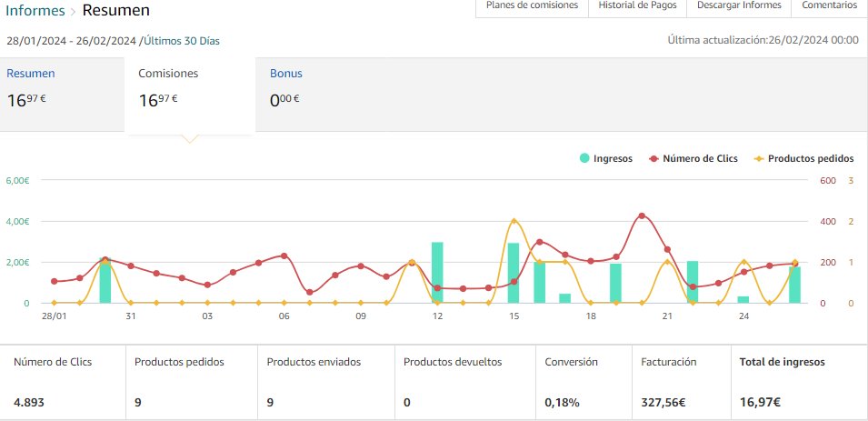
Task: Open Planes de comisiones tab
Action: [532, 6]
